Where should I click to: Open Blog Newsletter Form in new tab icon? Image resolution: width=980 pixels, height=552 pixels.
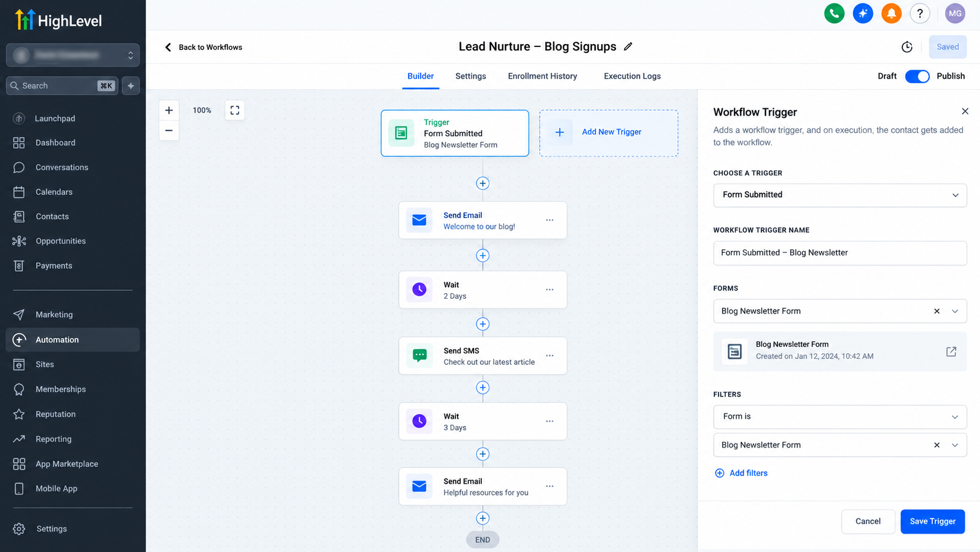tap(951, 351)
